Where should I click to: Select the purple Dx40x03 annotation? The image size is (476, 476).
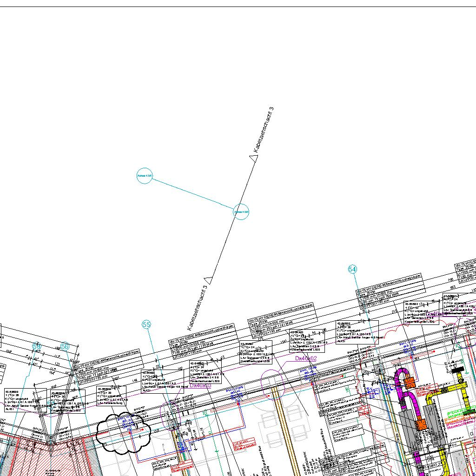tap(200, 385)
